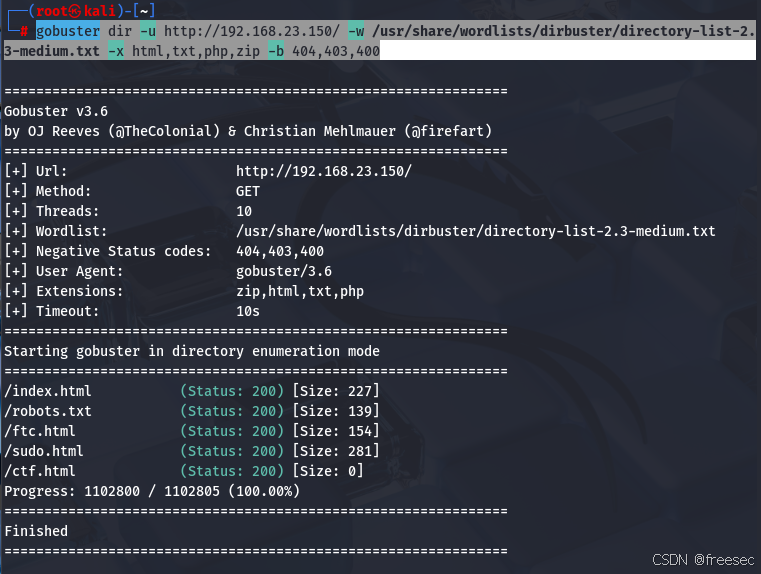The width and height of the screenshot is (761, 574).
Task: Click the '-b' flag in the command
Action: [276, 51]
